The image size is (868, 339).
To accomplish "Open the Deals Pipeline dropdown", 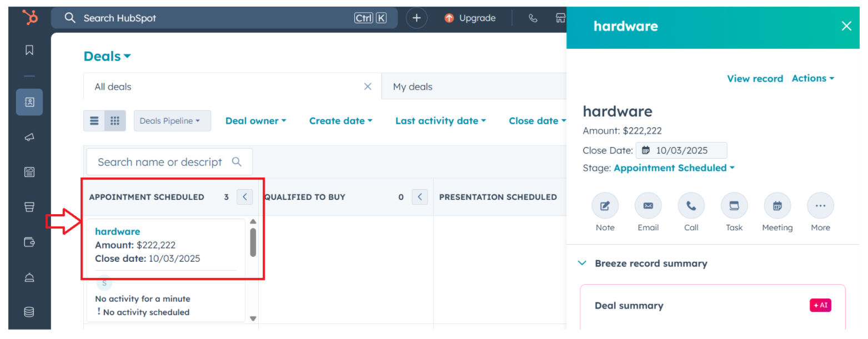I will coord(172,120).
